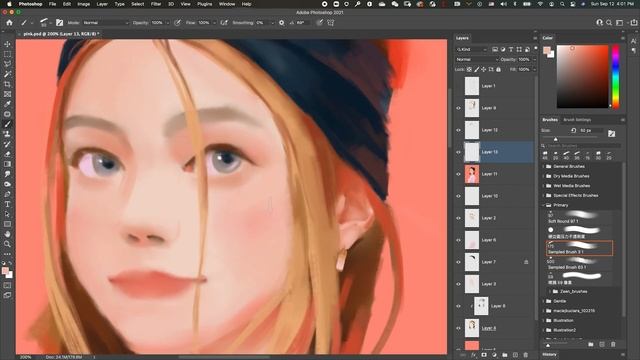Image resolution: width=640 pixels, height=360 pixels.
Task: Expand the Gentle brush folder
Action: (x=544, y=301)
